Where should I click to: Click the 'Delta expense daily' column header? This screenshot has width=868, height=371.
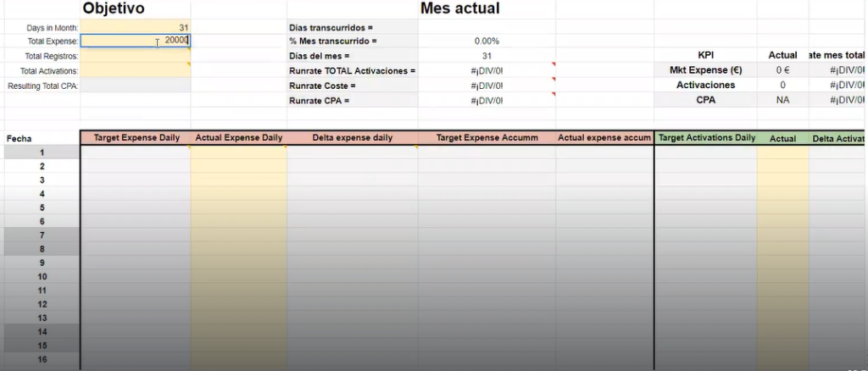point(353,138)
